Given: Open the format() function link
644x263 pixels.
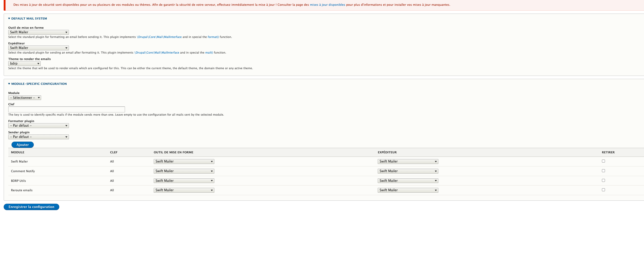Looking at the screenshot, I should pos(213,37).
